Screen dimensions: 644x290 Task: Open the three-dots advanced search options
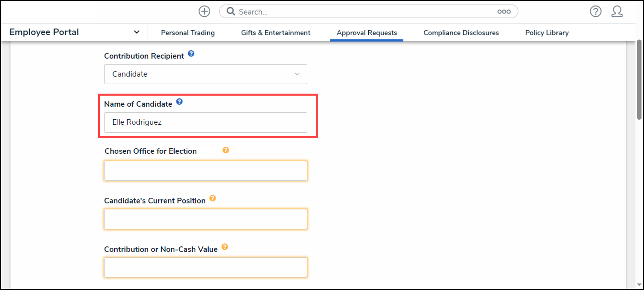503,12
